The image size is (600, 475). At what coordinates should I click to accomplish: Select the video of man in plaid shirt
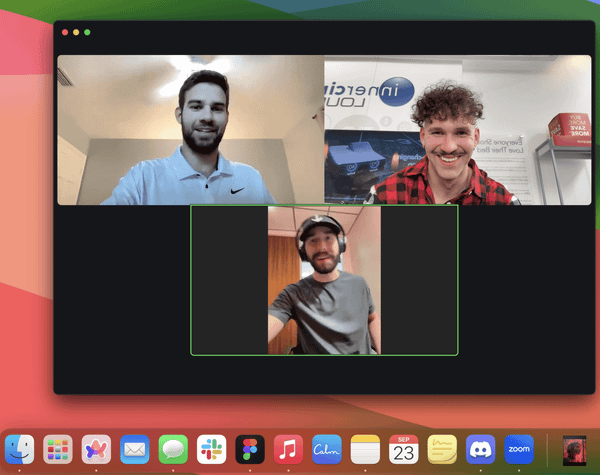[x=458, y=130]
